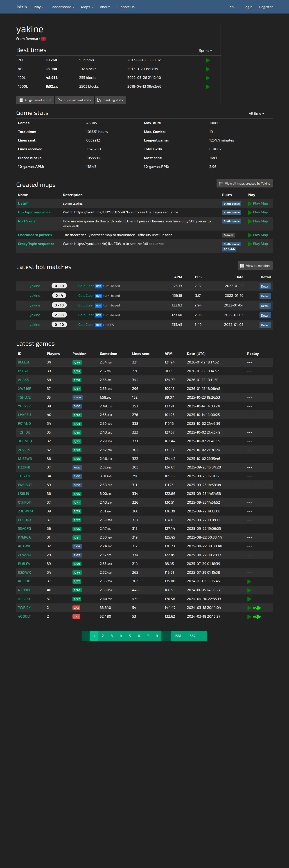This screenshot has width=289, height=868.
Task: Watch replay of game 4HCIHB
Action: (x=249, y=582)
